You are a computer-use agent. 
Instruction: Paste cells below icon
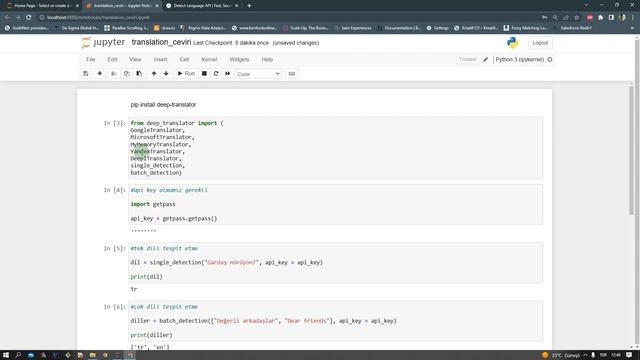click(x=139, y=73)
